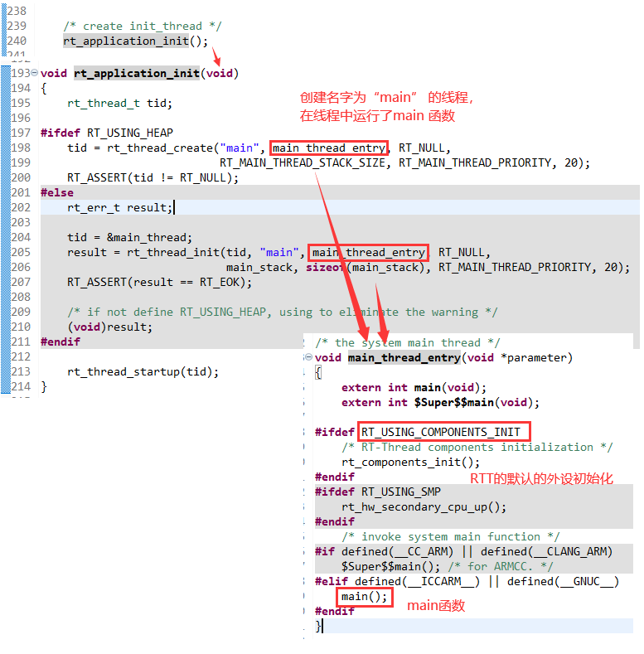Click rt_components_init(); call
The width and height of the screenshot is (644, 654).
[x=411, y=463]
